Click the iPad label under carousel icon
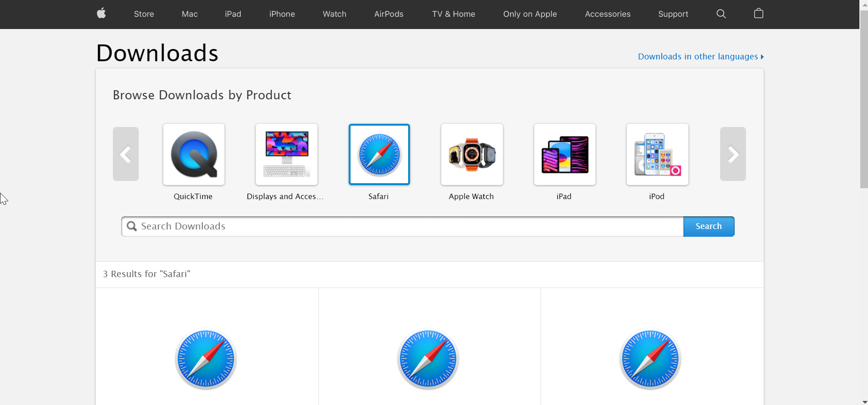Screen dimensions: 868x405 (564, 196)
